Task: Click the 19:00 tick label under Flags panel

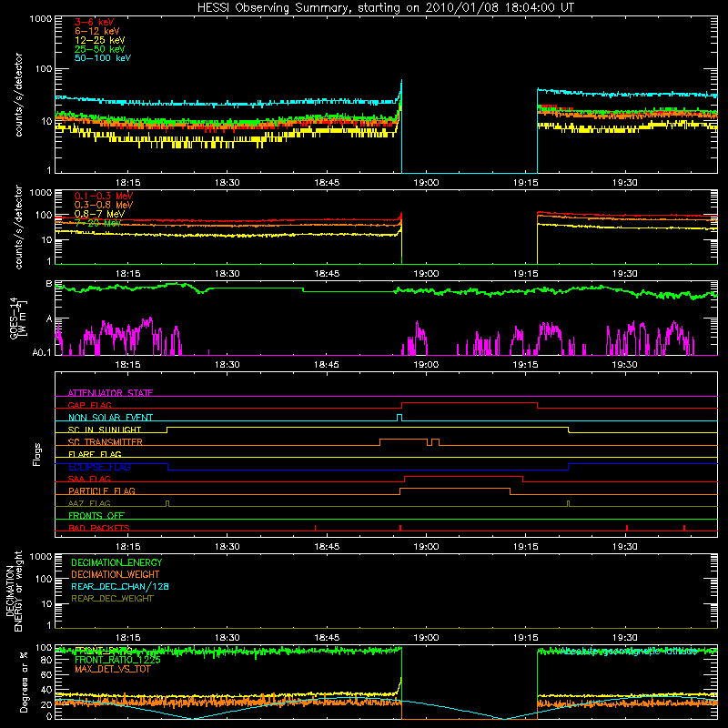Action: (x=426, y=547)
